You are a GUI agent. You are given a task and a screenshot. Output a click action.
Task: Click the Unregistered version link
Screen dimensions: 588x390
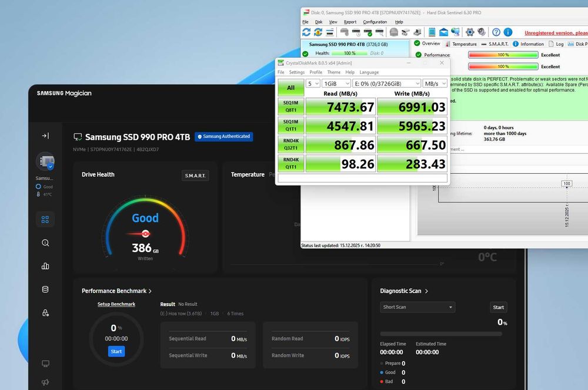tap(556, 33)
